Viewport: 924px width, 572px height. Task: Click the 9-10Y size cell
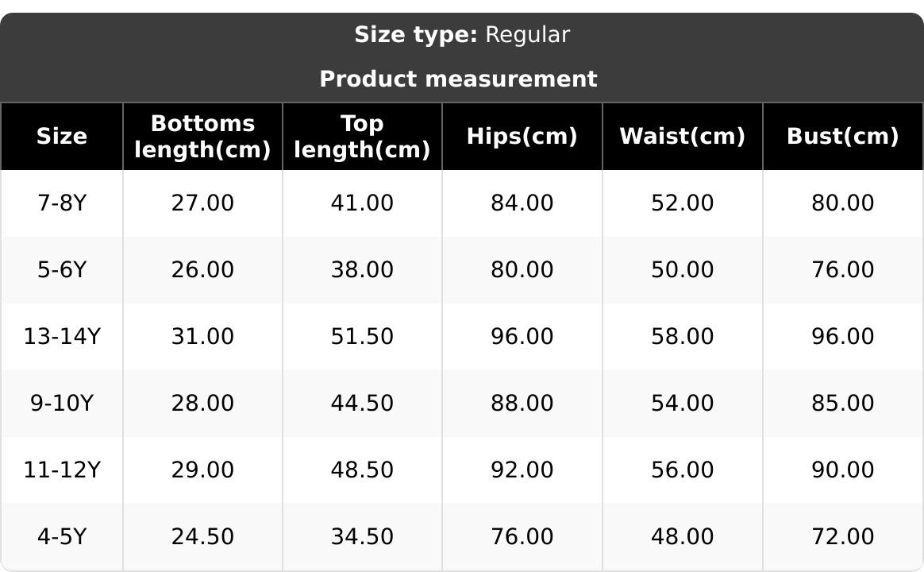(x=62, y=404)
